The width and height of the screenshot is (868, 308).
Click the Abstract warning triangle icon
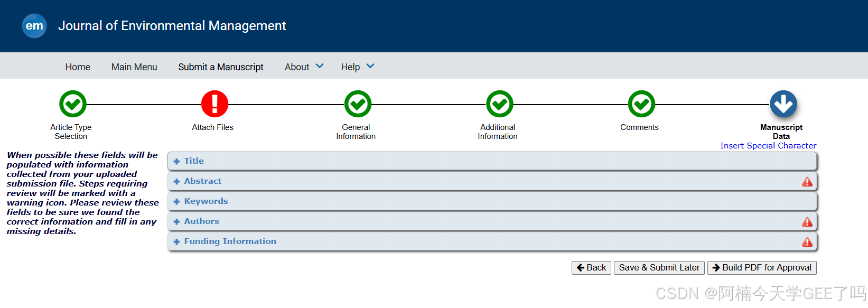(x=807, y=182)
